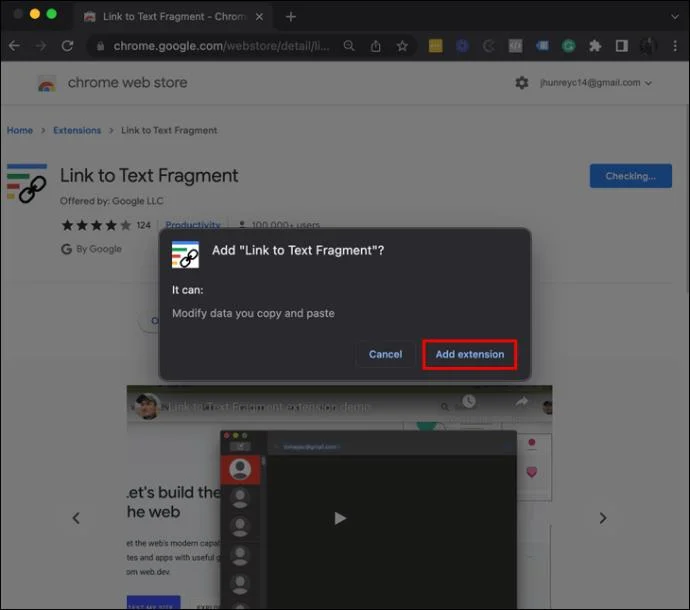
Task: Click the Offered by: Google LLC text
Action: coord(111,201)
